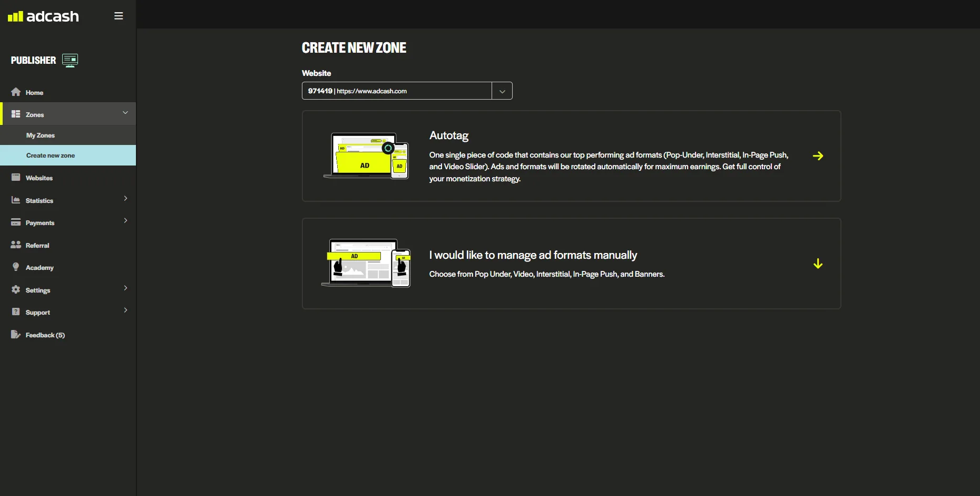Click the hamburger menu icon

(x=119, y=16)
